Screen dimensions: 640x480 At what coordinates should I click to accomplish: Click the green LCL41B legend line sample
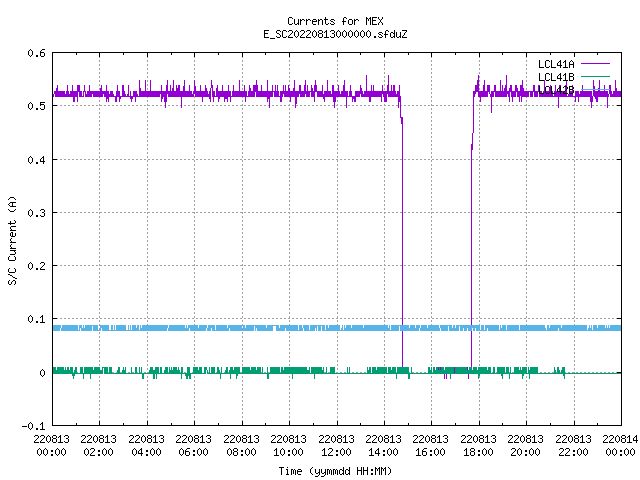click(x=595, y=76)
